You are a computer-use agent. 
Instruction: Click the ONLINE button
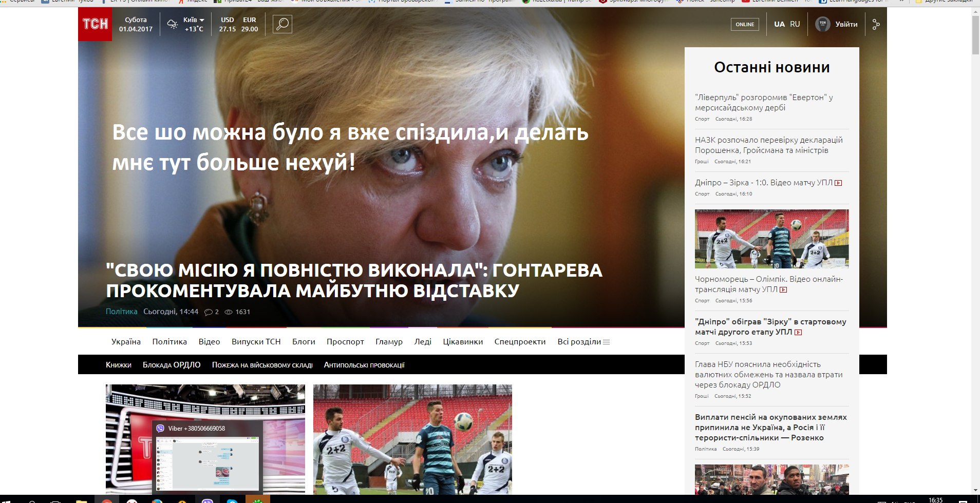(x=745, y=24)
